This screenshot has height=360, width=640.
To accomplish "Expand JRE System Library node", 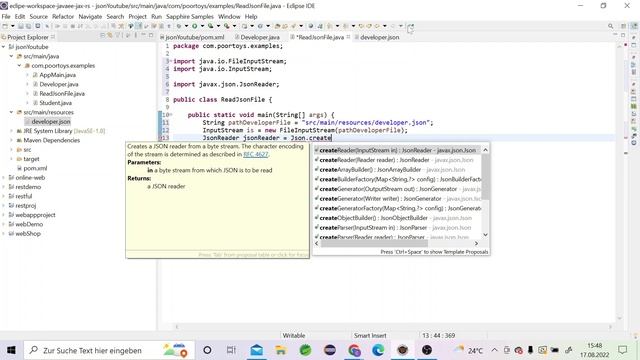I will (11, 131).
